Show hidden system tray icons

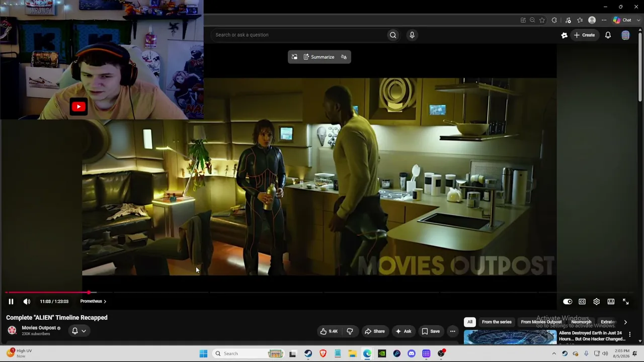click(x=554, y=353)
